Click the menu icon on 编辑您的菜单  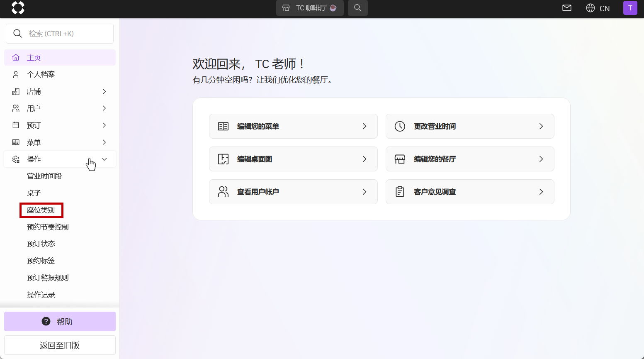pyautogui.click(x=223, y=126)
